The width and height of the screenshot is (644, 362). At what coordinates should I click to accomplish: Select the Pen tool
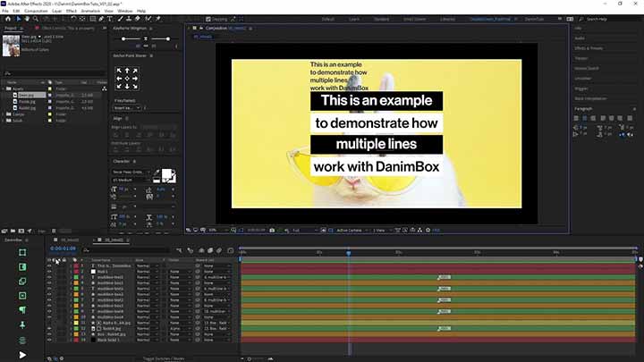pos(101,19)
